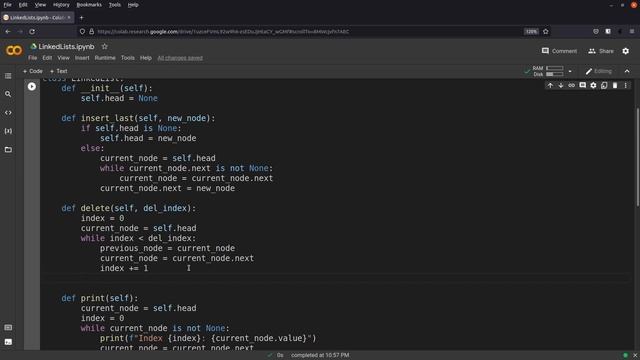Collapse the Colab header chevron
The image size is (640, 360).
[627, 71]
